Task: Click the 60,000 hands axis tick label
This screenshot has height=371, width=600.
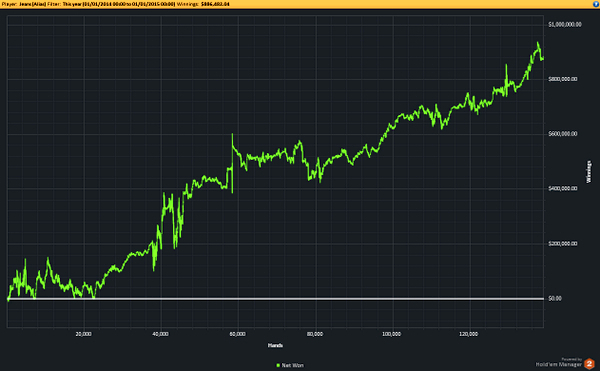Action: [x=238, y=334]
